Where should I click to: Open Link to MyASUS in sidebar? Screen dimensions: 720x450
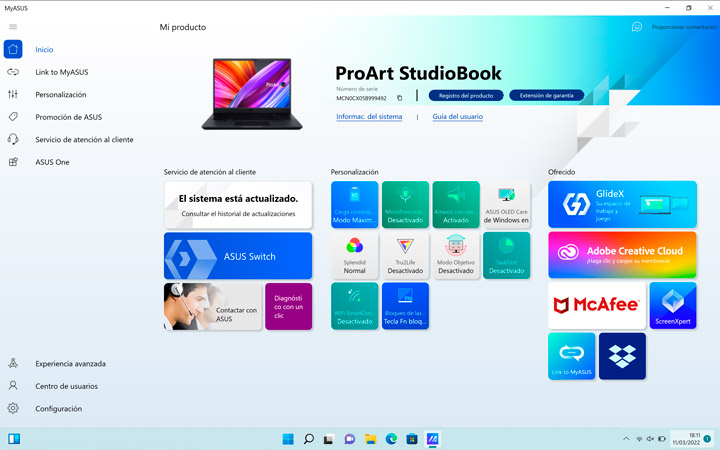[62, 72]
